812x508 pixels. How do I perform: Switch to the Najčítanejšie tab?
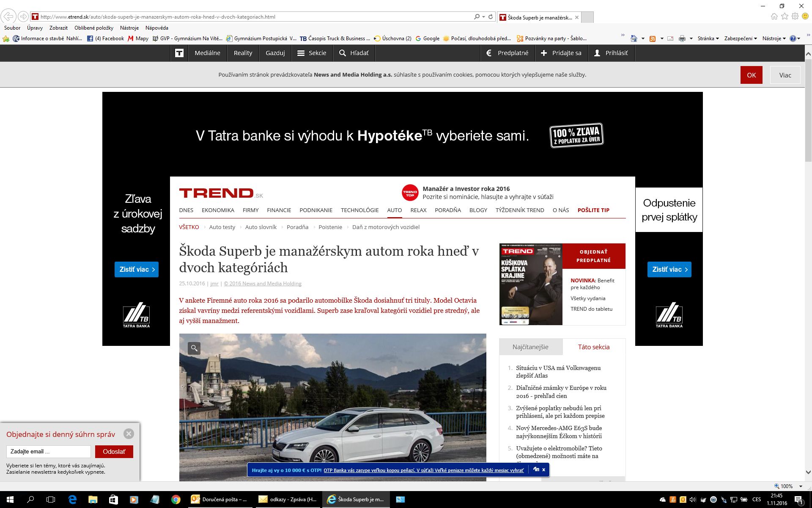(x=531, y=347)
